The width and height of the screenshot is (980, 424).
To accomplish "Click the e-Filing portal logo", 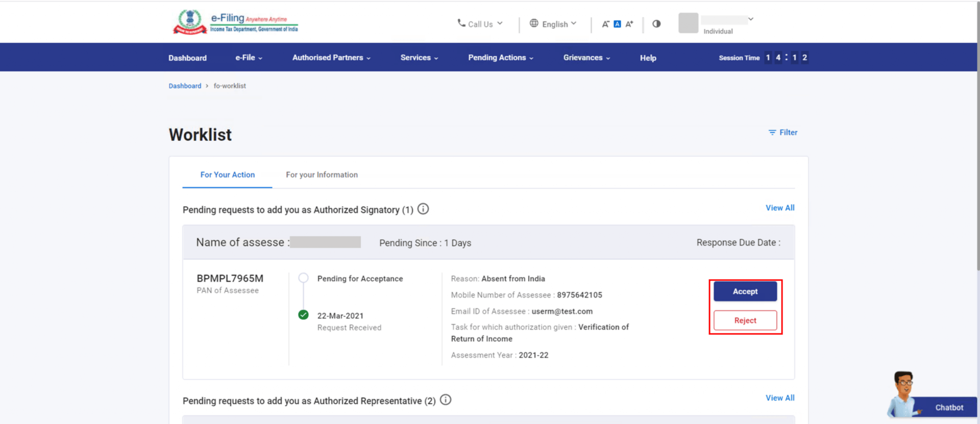I will coord(235,22).
